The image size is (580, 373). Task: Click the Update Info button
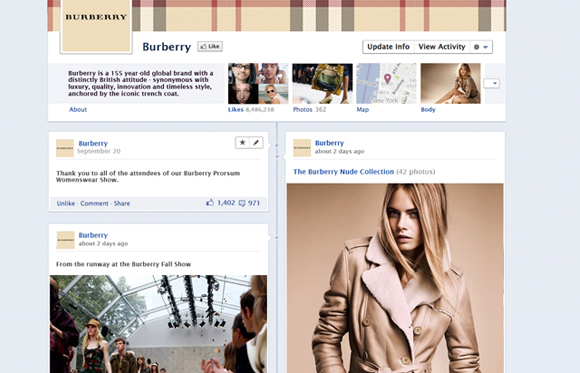tap(388, 47)
